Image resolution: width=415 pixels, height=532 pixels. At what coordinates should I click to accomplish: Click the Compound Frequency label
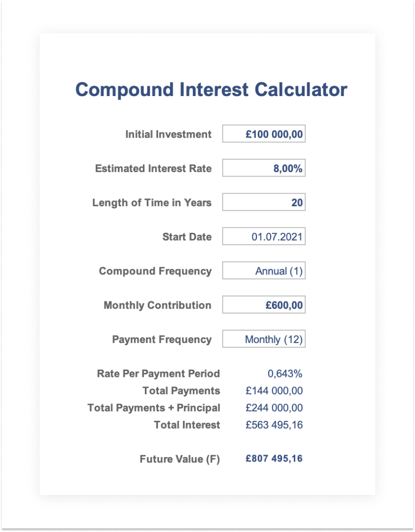click(x=155, y=271)
